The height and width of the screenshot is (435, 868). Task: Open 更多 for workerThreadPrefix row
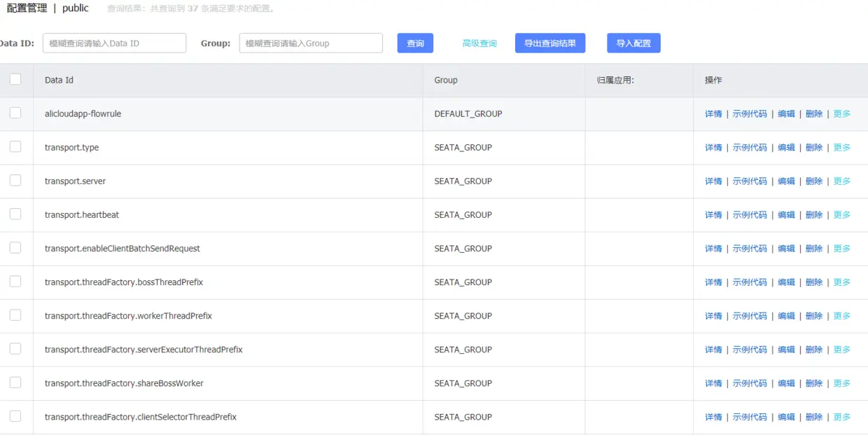tap(842, 315)
